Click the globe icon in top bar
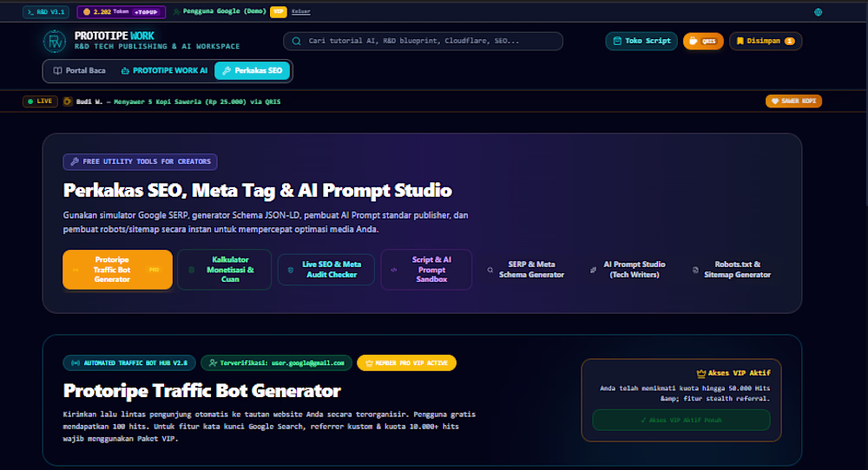868x470 pixels. point(818,11)
